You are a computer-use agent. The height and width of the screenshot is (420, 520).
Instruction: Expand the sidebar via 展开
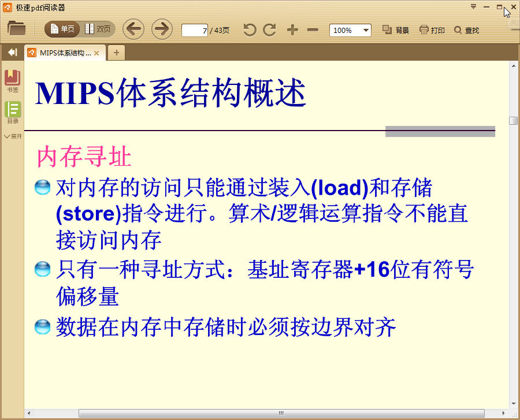pyautogui.click(x=13, y=136)
